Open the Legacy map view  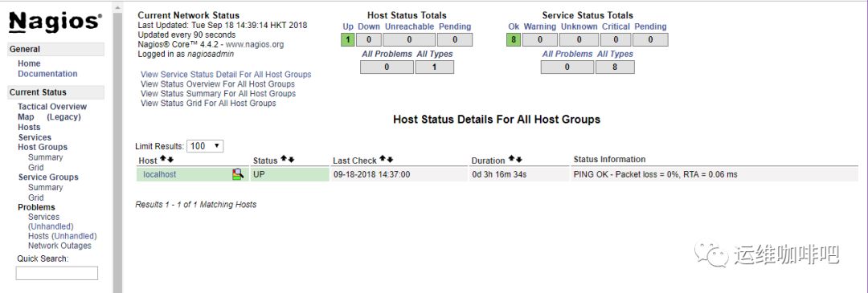(x=63, y=116)
